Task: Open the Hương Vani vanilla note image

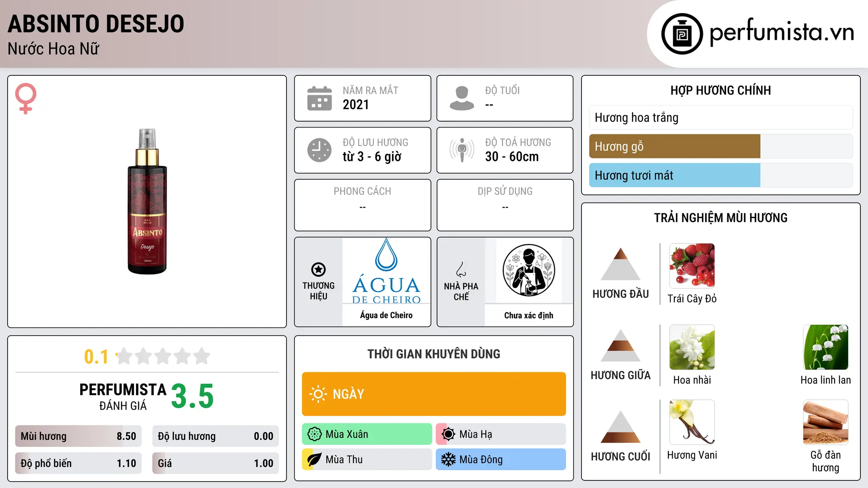Action: coord(692,422)
